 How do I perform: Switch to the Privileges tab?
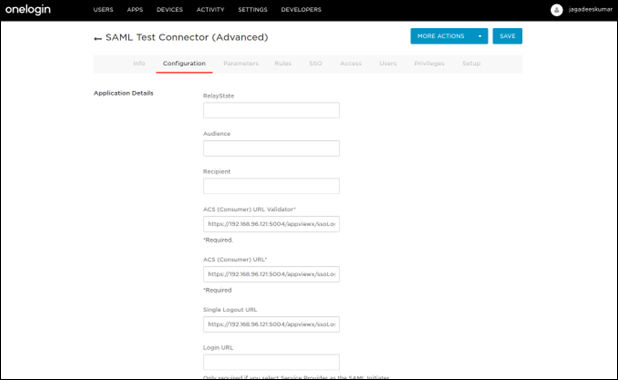429,63
